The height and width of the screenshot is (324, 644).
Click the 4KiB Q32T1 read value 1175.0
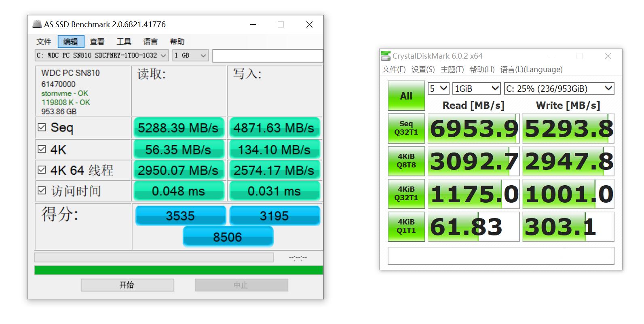click(473, 194)
